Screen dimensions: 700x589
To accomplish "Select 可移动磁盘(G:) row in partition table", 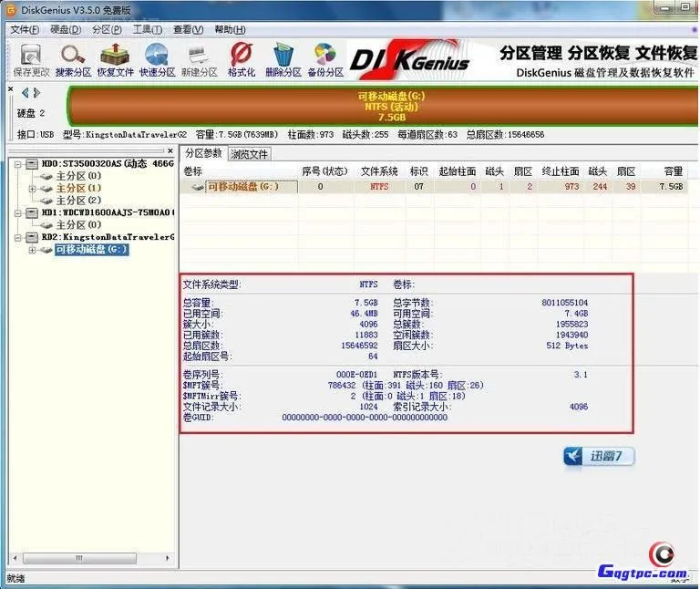I will [x=241, y=186].
